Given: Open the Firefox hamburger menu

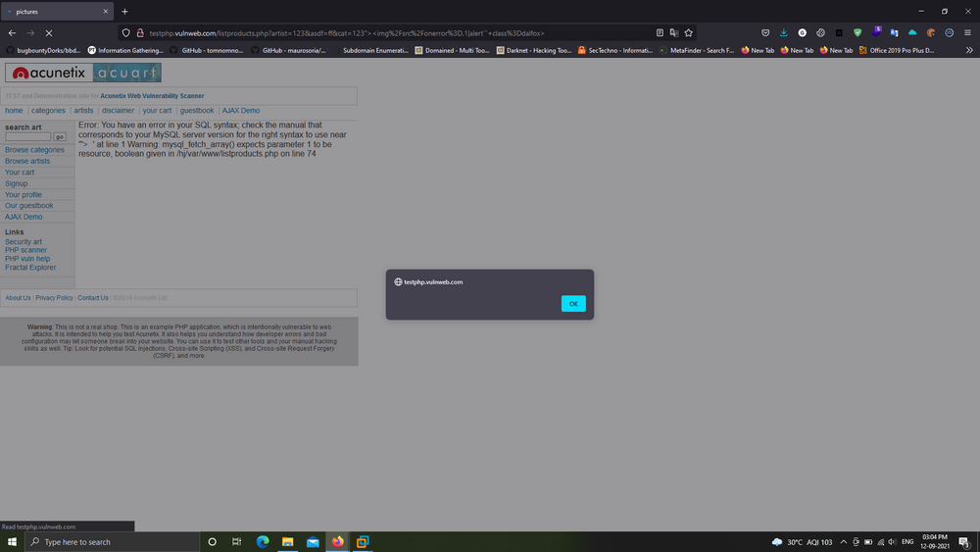Looking at the screenshot, I should 967,33.
